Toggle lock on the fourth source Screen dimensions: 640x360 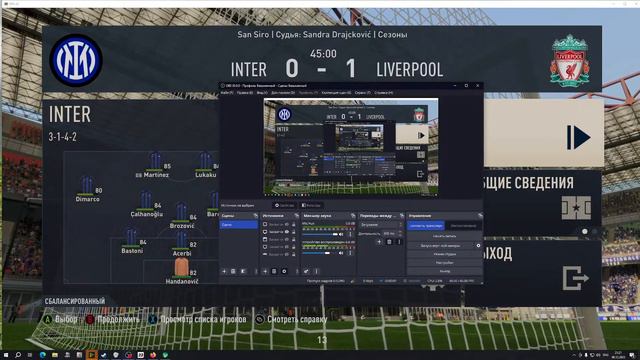pos(293,247)
